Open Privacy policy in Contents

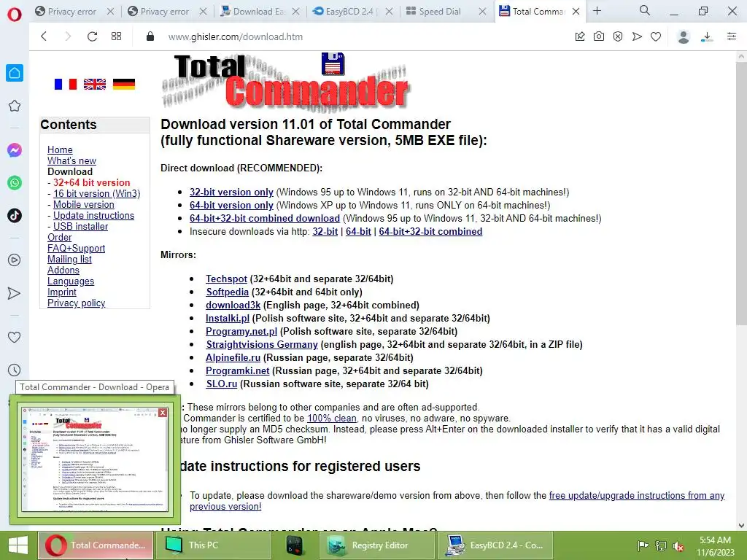pyautogui.click(x=76, y=303)
